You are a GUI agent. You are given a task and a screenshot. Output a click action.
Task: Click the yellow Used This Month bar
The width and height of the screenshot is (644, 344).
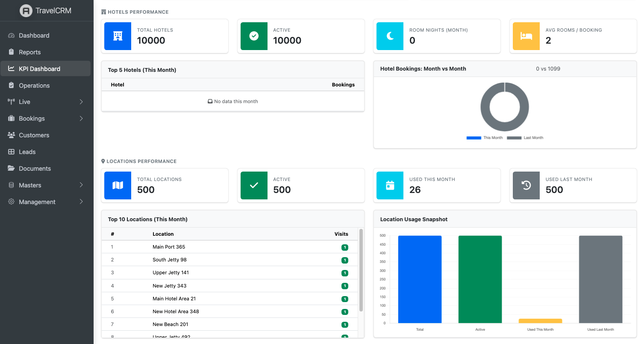(541, 321)
